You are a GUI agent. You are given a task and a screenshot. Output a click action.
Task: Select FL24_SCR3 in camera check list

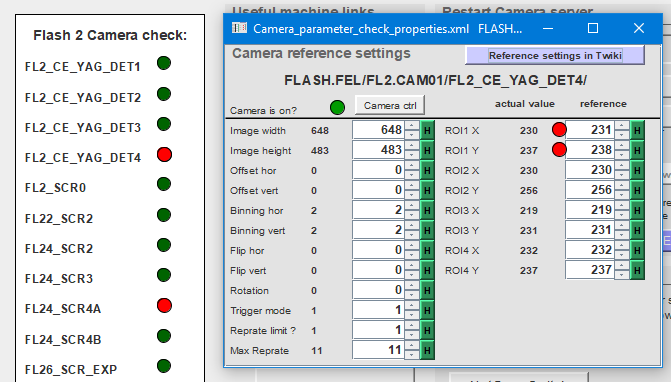59,278
